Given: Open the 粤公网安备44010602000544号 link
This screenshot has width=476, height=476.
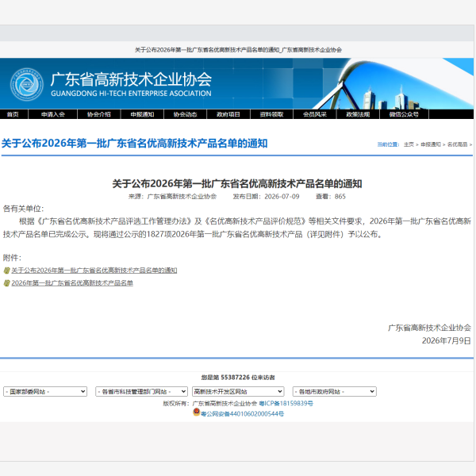Looking at the screenshot, I should (x=242, y=414).
